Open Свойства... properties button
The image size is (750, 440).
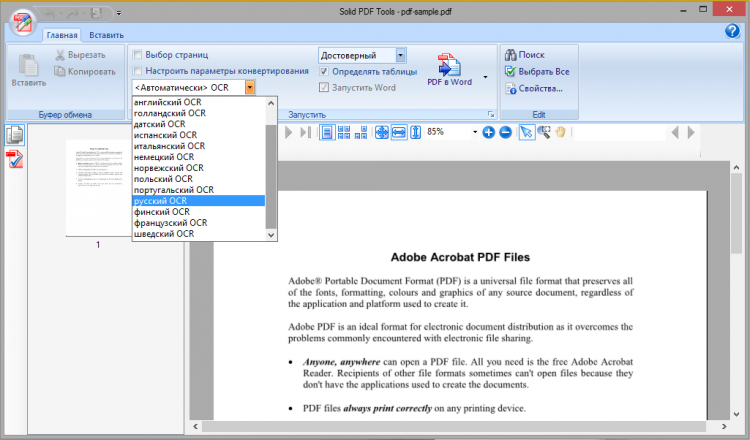(x=534, y=88)
